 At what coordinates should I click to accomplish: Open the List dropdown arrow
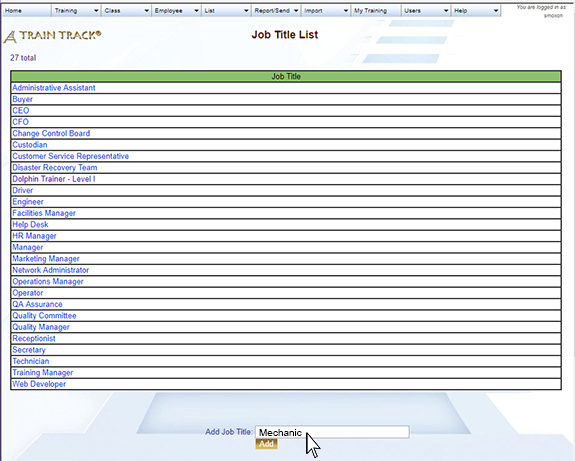tap(246, 11)
